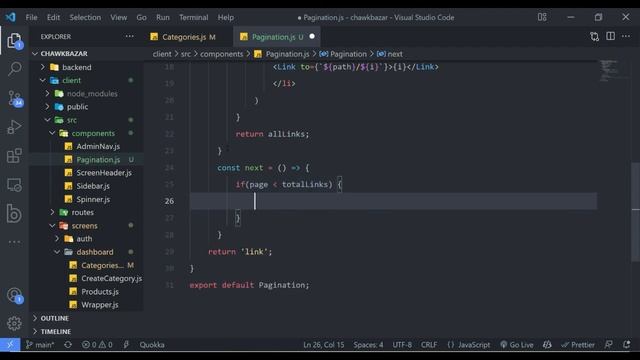Run the Prettier formatter status item
Screen dimensions: 640x360
(578, 345)
